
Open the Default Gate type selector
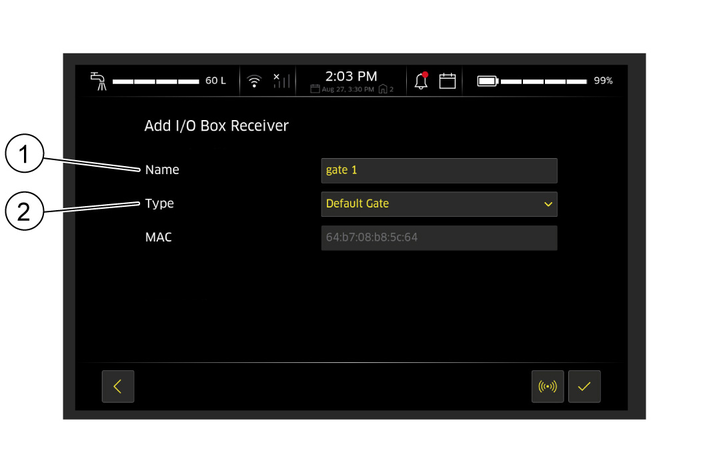(438, 204)
